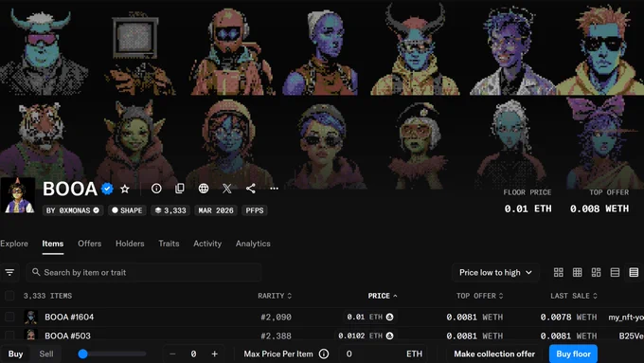Open the collection website globe icon

204,189
